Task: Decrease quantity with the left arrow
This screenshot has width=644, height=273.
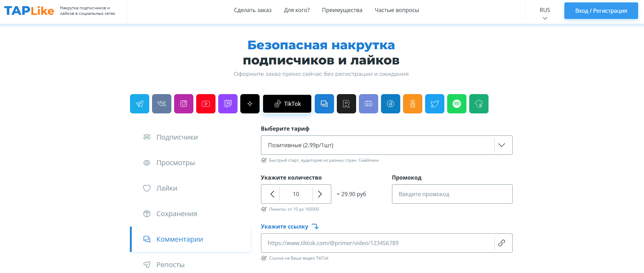Action: pos(272,194)
